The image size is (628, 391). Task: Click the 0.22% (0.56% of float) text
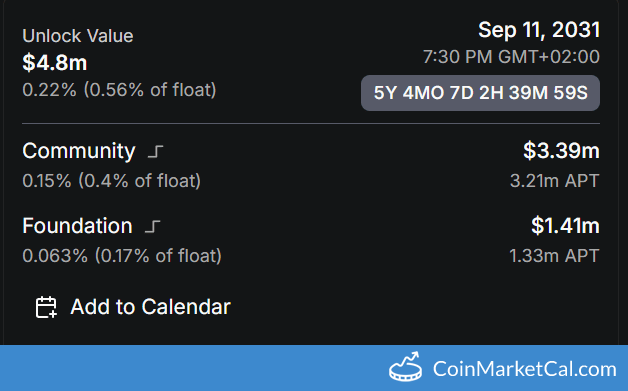click(119, 90)
